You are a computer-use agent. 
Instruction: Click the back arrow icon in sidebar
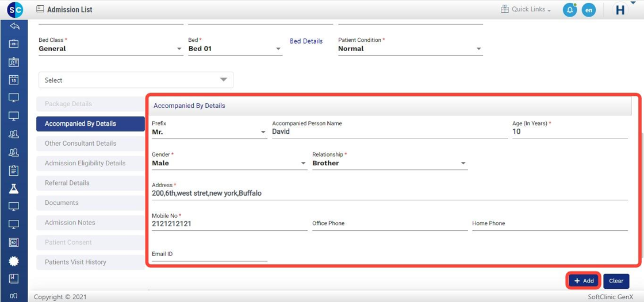point(14,26)
